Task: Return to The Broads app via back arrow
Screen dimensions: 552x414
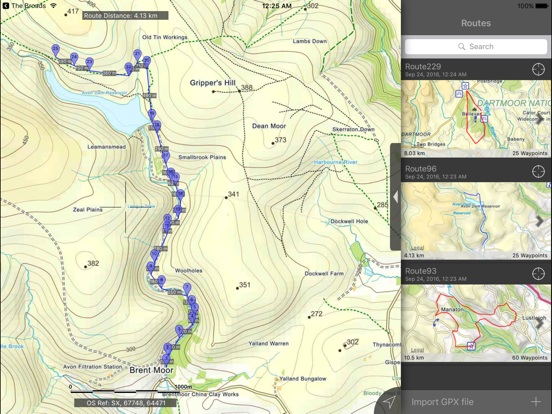Action: pyautogui.click(x=5, y=6)
